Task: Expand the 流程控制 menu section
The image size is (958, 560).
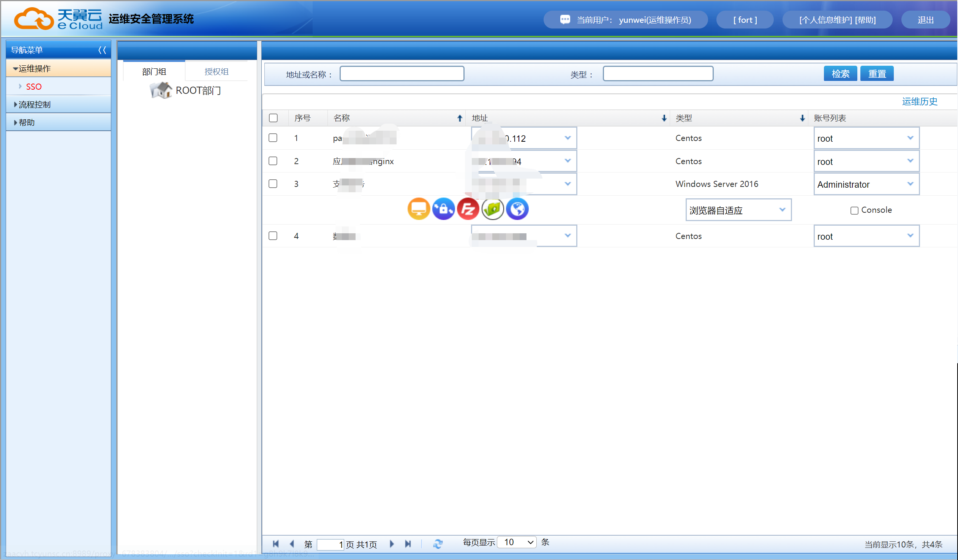Action: [x=34, y=104]
